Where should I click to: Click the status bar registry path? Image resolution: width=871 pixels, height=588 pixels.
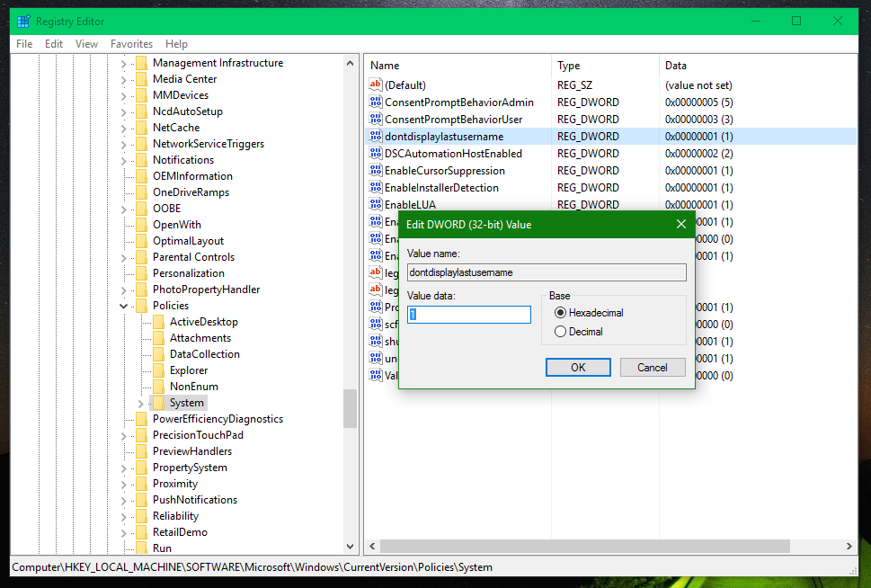tap(253, 567)
